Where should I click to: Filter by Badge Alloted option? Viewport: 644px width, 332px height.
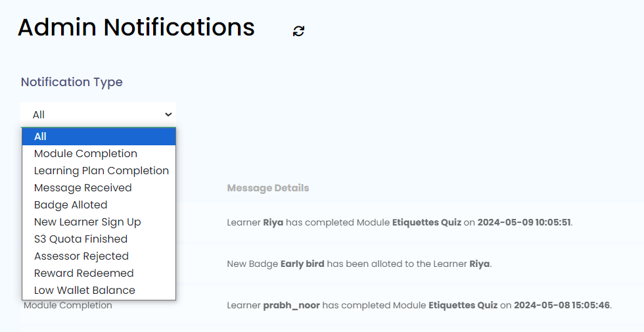click(70, 205)
